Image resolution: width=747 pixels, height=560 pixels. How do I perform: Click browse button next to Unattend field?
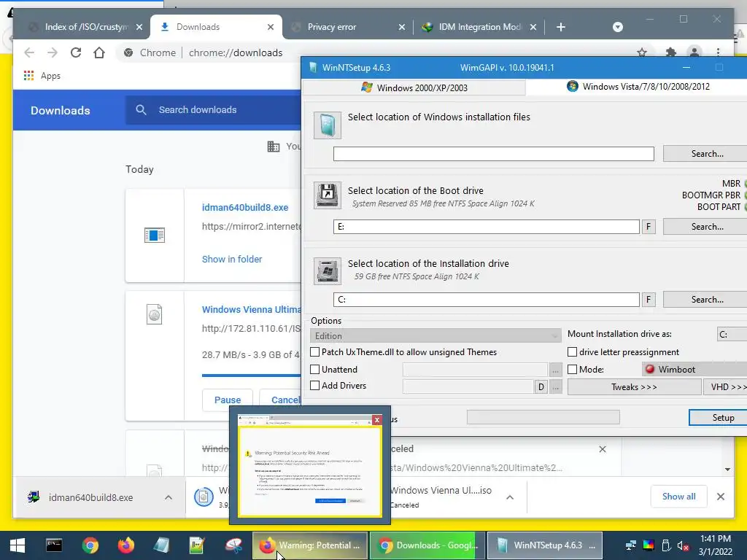click(x=555, y=370)
